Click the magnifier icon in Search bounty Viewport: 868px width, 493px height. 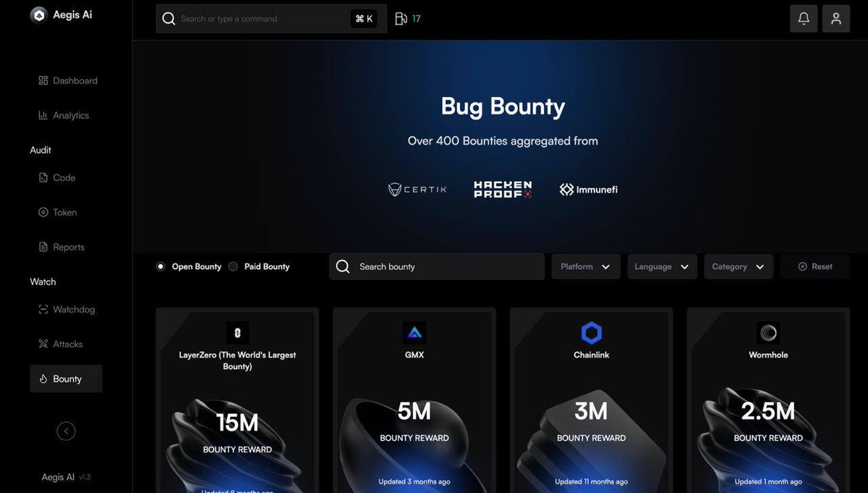coord(343,266)
